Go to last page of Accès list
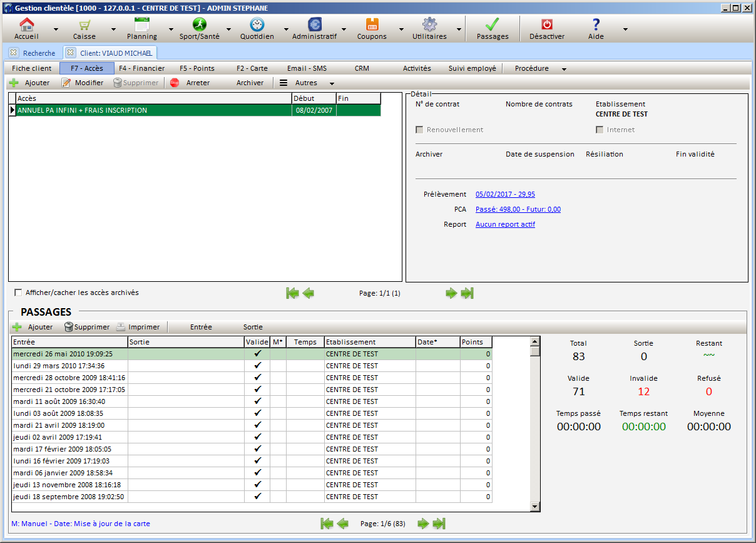 click(467, 293)
